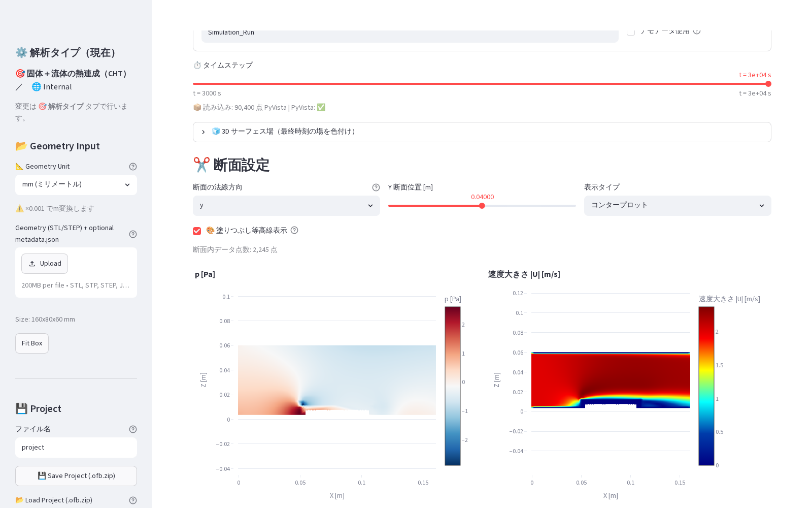Viewport: 812px width, 508px height.
Task: Open help icon for 断面の法線方向
Action: 376,187
